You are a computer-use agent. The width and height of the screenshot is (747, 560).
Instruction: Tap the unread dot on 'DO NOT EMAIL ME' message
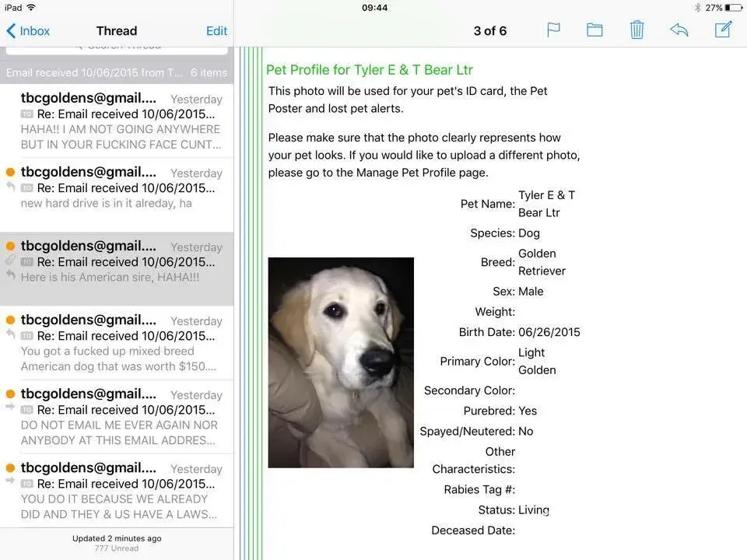coord(10,394)
